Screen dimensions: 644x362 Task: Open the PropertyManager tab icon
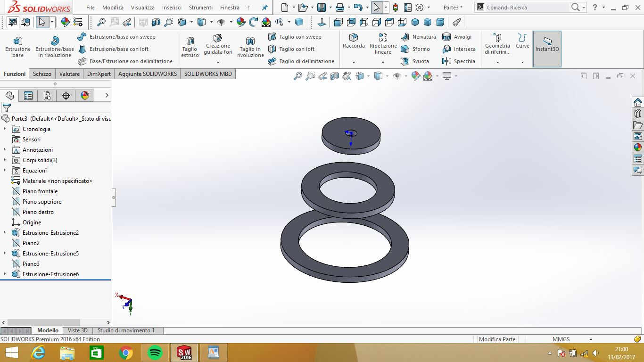28,96
